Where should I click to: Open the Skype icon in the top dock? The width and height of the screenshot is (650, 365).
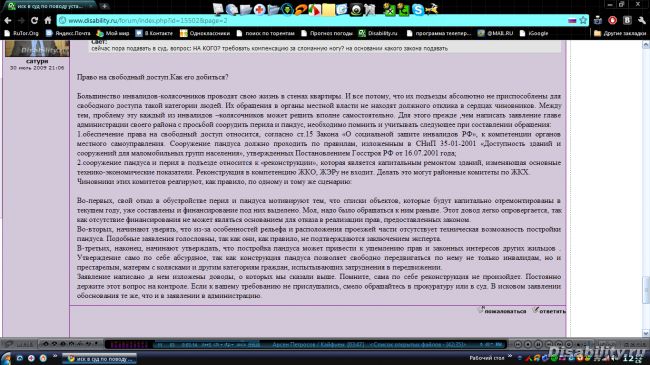click(418, 9)
